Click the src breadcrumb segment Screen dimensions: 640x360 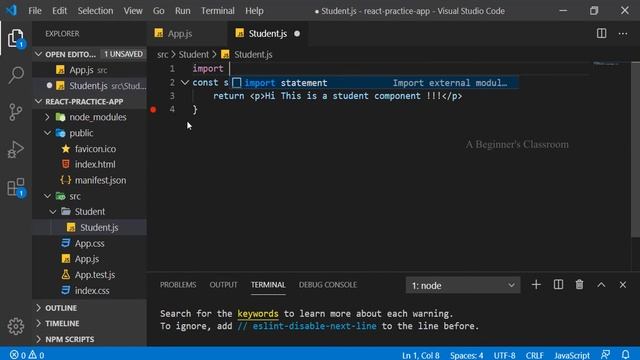(x=162, y=55)
